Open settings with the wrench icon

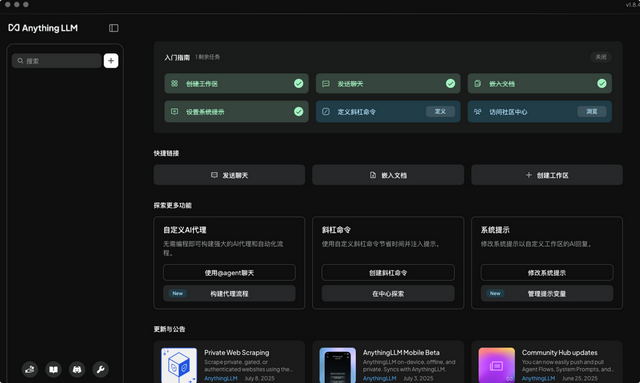tap(100, 370)
